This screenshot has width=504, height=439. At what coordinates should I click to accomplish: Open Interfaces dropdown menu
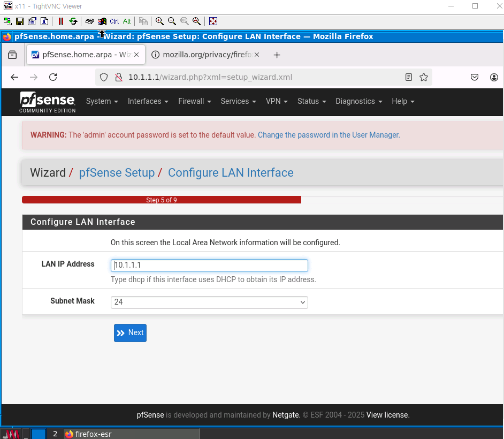pos(148,101)
